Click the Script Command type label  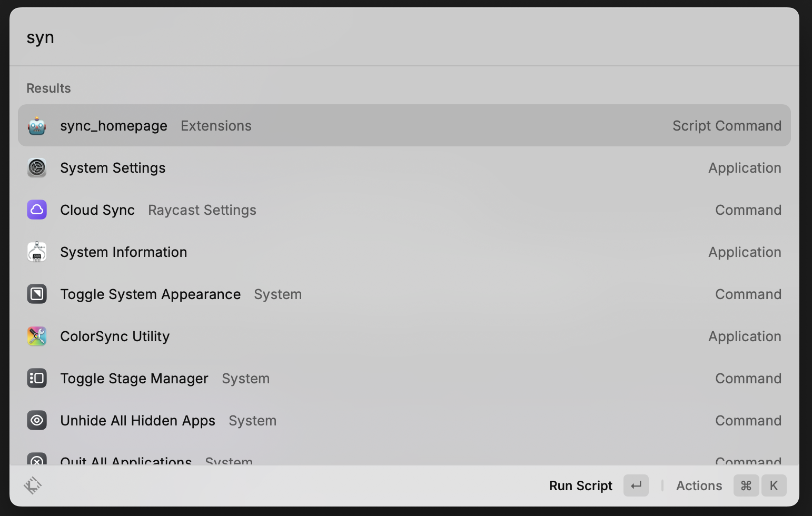pyautogui.click(x=727, y=126)
